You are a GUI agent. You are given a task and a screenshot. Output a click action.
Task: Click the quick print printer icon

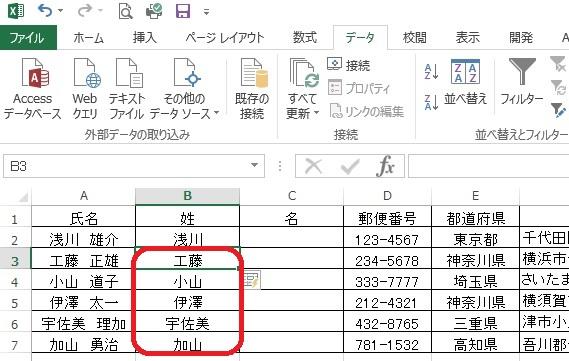[154, 11]
